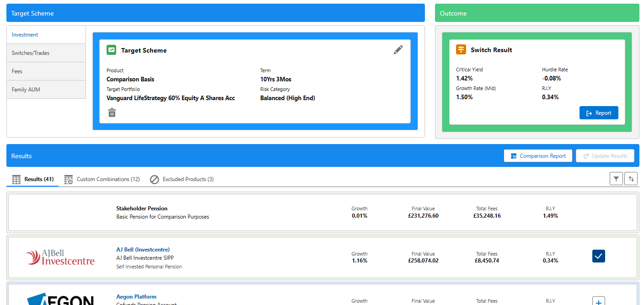Add Aegon Platform with plus button

[599, 301]
